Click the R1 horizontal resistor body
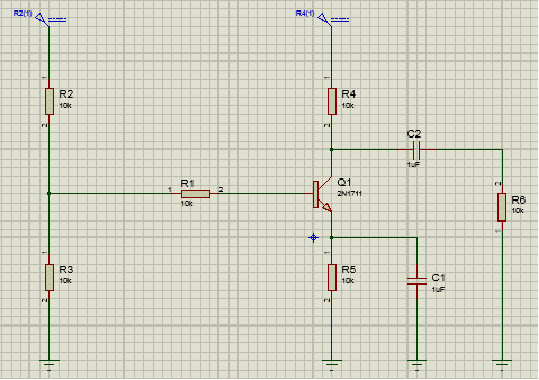Screen dimensions: 539x380 tap(195, 194)
